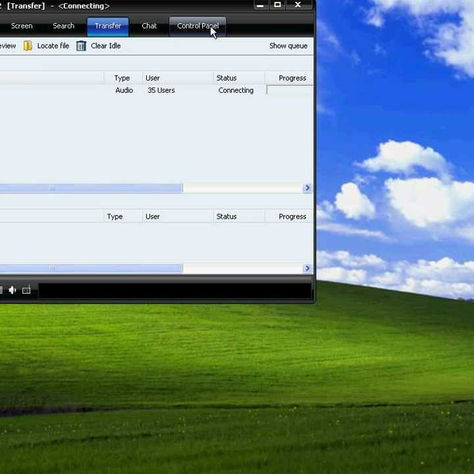474x474 pixels.
Task: Click the Locate file folder icon
Action: click(x=28, y=46)
